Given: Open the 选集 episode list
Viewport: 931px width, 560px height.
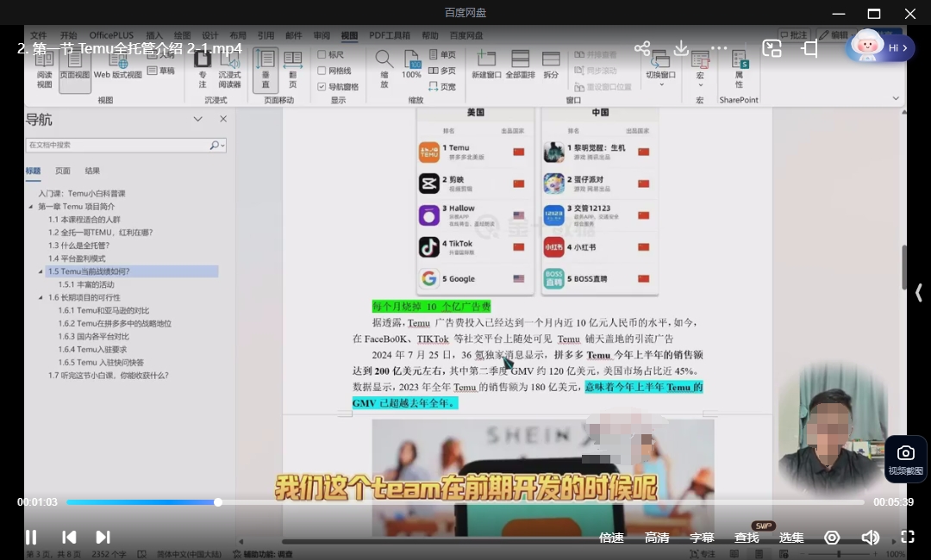Looking at the screenshot, I should click(x=790, y=538).
